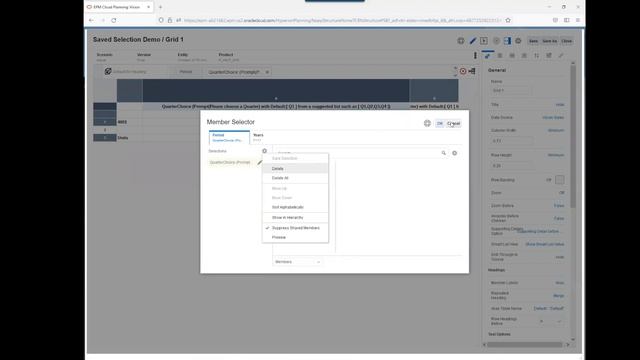Click the blue pencil edit icon
Viewport: 640px width, 360px height.
pyautogui.click(x=473, y=41)
